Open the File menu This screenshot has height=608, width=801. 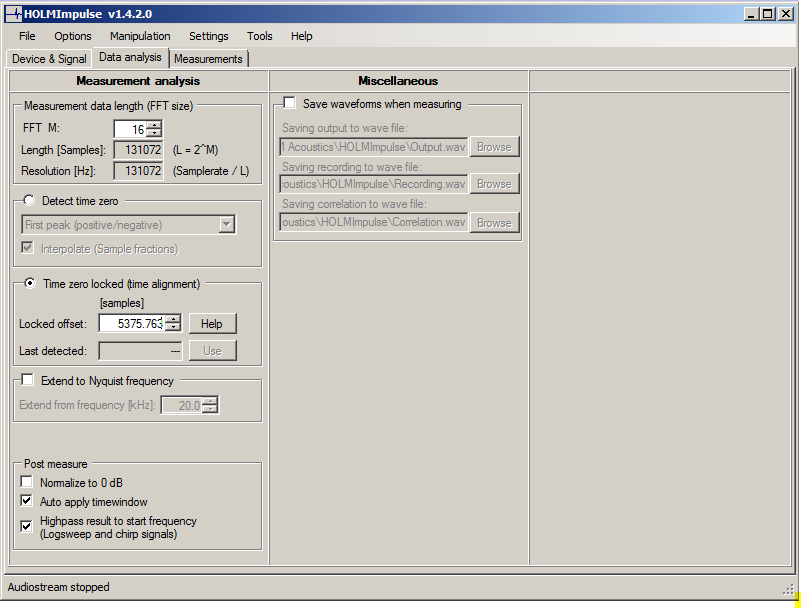(x=27, y=36)
